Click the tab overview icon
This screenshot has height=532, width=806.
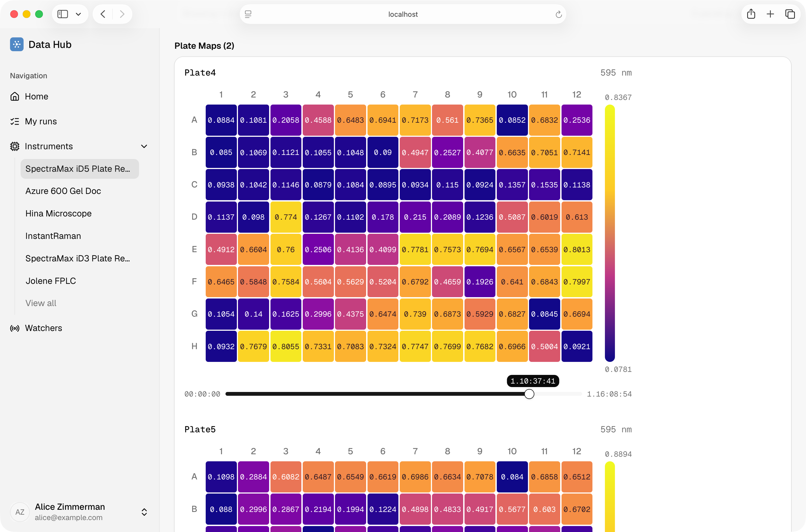(x=790, y=14)
